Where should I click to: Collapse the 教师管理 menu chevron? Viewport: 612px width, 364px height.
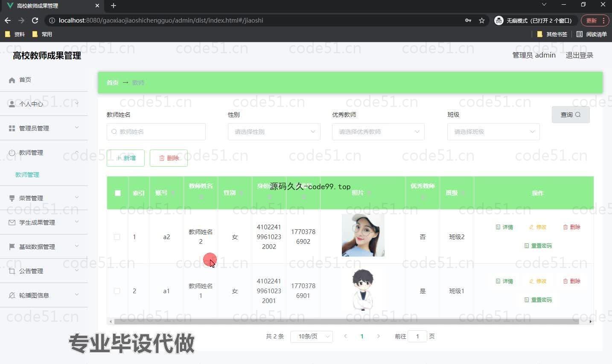coord(77,152)
